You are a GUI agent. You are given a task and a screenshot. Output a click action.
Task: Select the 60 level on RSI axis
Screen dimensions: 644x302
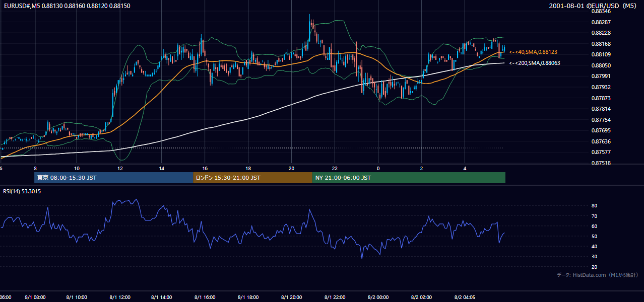(x=594, y=226)
